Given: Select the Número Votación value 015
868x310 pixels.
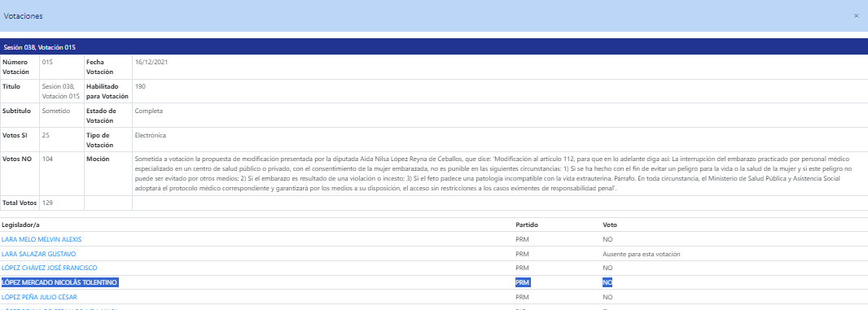Looking at the screenshot, I should click(x=47, y=62).
